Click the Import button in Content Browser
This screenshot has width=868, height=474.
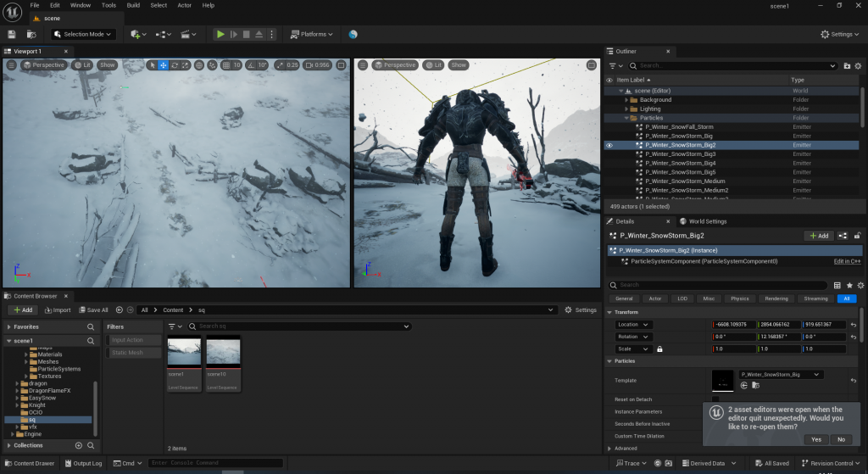pyautogui.click(x=58, y=310)
